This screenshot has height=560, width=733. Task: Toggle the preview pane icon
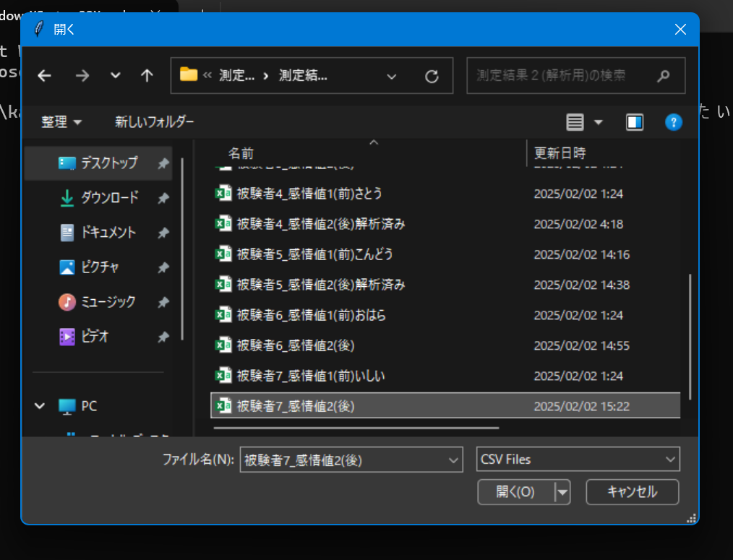[635, 121]
